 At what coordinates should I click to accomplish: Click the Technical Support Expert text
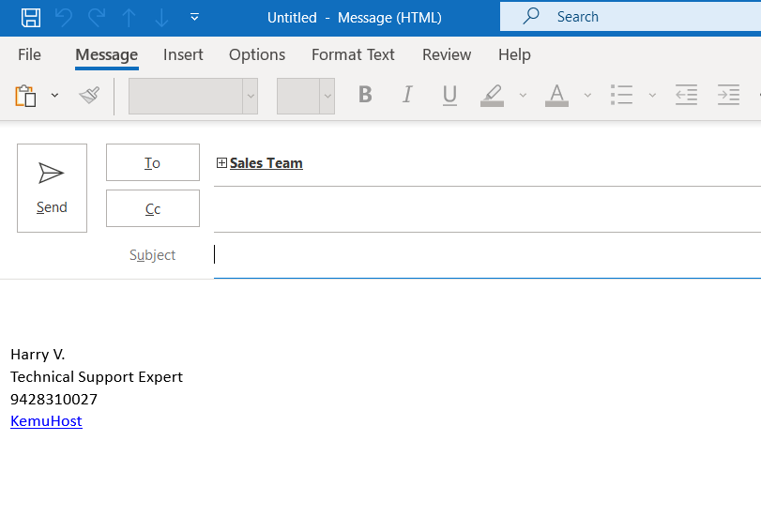97,377
